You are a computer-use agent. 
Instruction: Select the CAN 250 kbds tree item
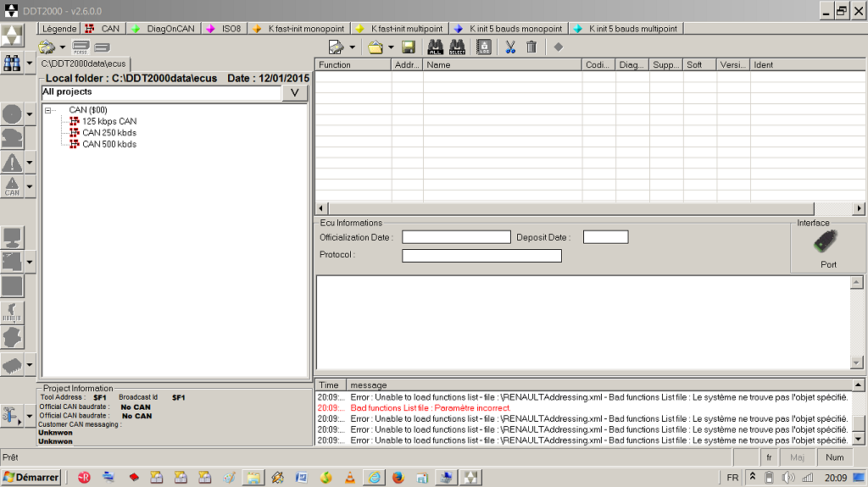tap(108, 133)
